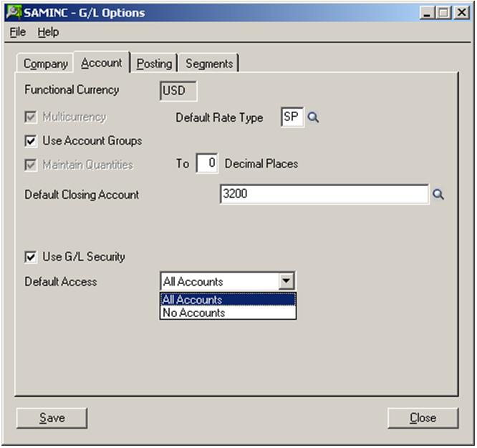Viewport: 477px width, 448px height.
Task: Click the Default Access label text
Action: click(61, 281)
